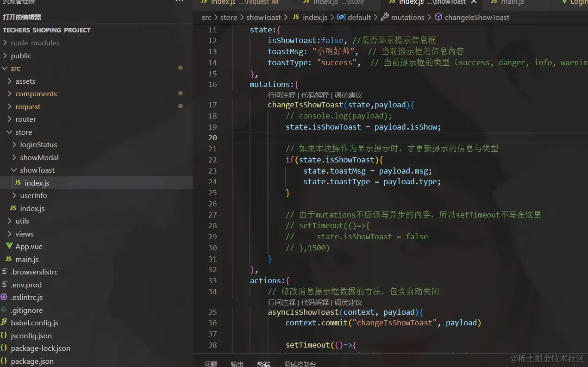Click the git icon beside .gitignore
Screen dimensions: 588x367
(4, 310)
